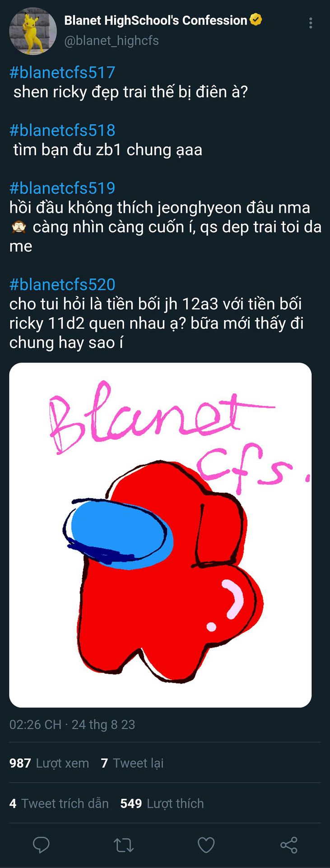Like the tweet with the heart icon

click(206, 844)
